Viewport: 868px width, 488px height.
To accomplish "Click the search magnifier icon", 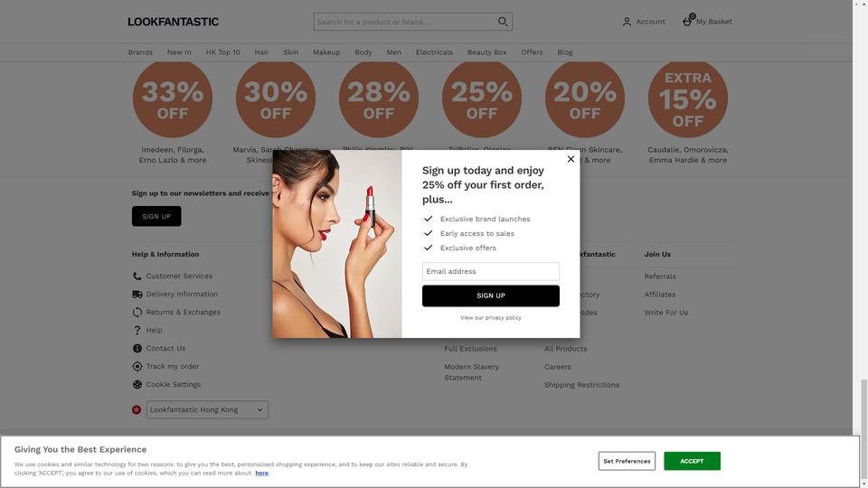I will tap(503, 22).
